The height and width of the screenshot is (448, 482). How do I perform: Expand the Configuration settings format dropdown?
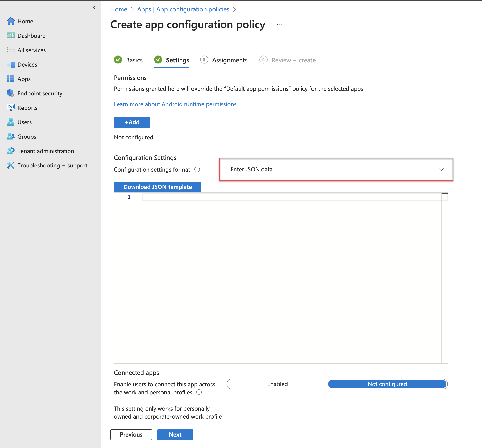[441, 169]
